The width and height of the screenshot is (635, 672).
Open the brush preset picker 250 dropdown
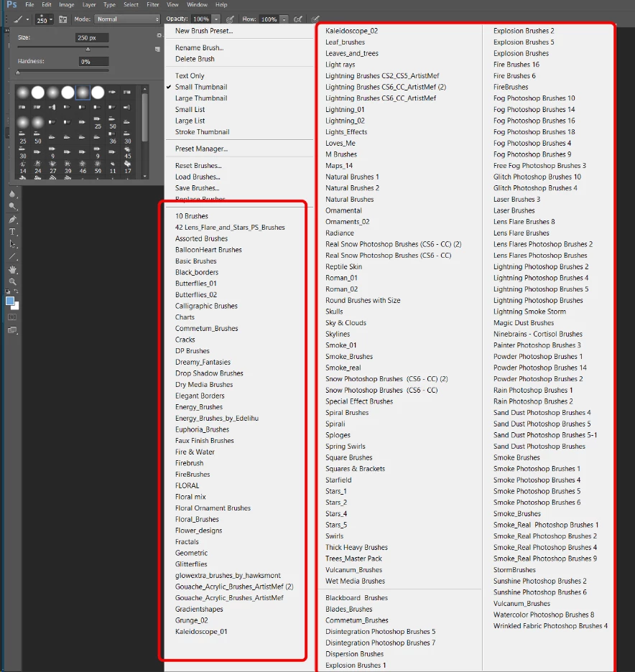click(45, 19)
